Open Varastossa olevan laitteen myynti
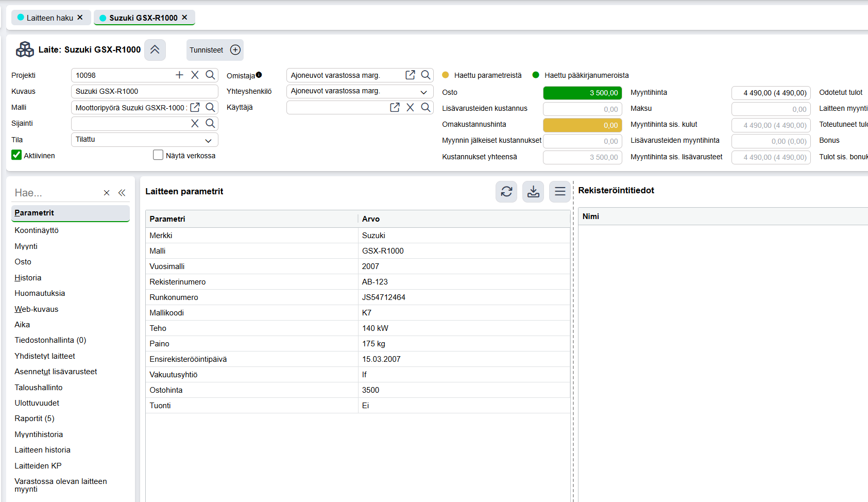The width and height of the screenshot is (868, 502). 61,485
